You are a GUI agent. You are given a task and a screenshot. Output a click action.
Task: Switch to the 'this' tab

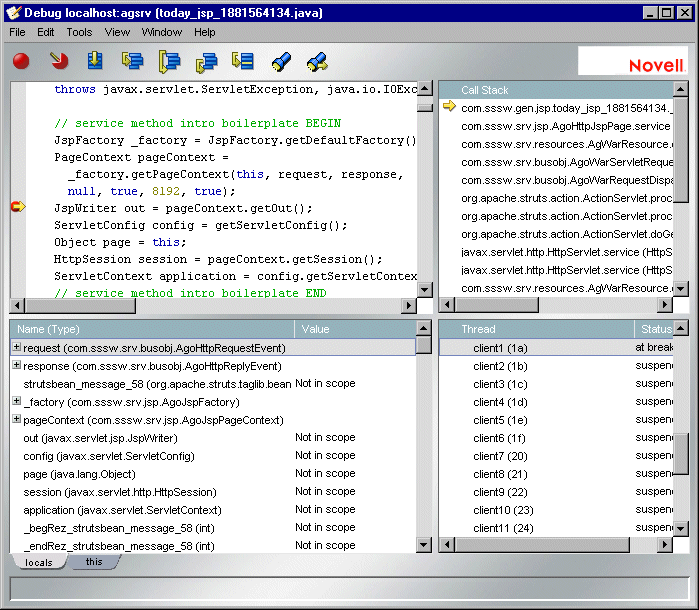pos(94,562)
